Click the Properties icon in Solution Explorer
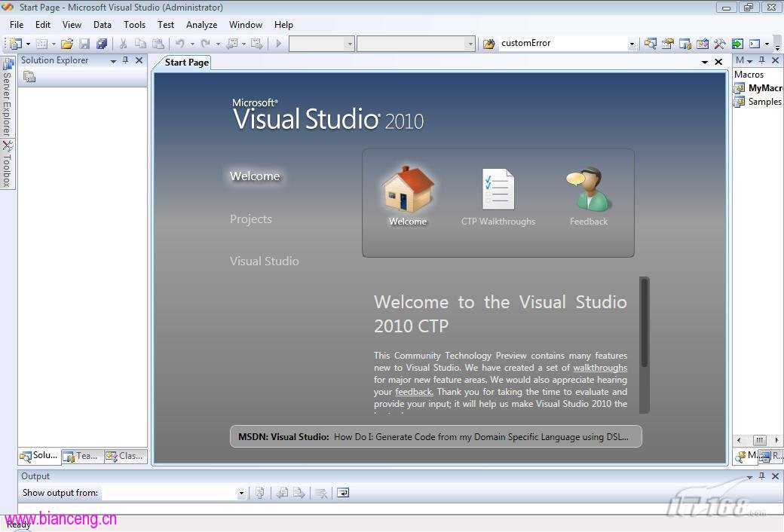 (29, 77)
